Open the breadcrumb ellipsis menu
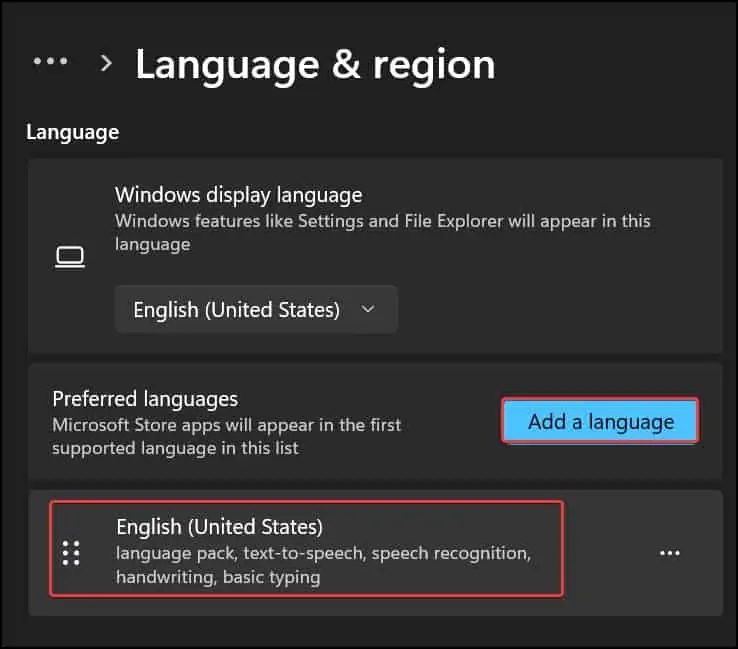This screenshot has height=649, width=738. 50,62
